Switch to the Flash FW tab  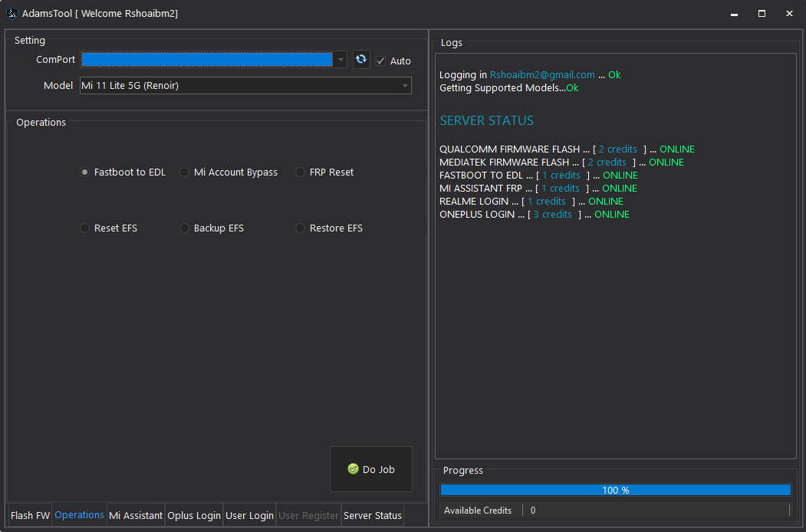point(29,515)
